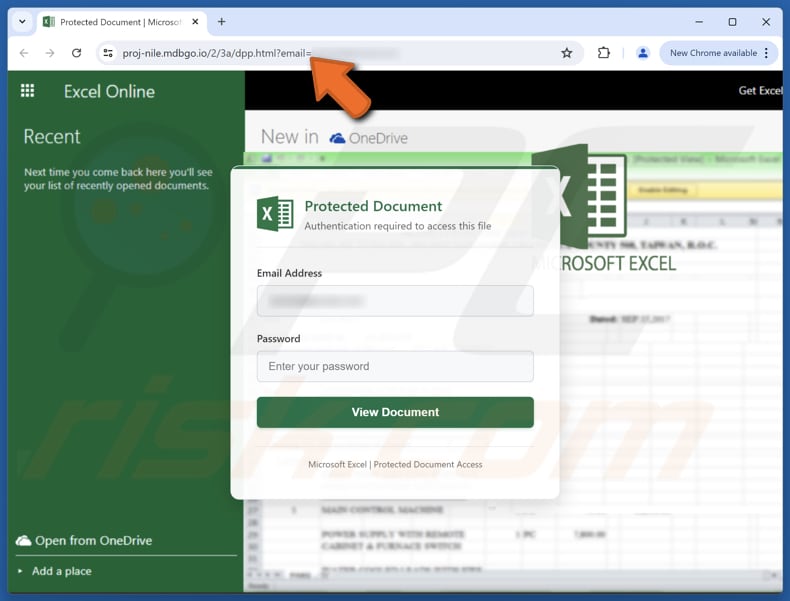Screen dimensions: 790x601
Task: Reload the current page
Action: pyautogui.click(x=77, y=53)
